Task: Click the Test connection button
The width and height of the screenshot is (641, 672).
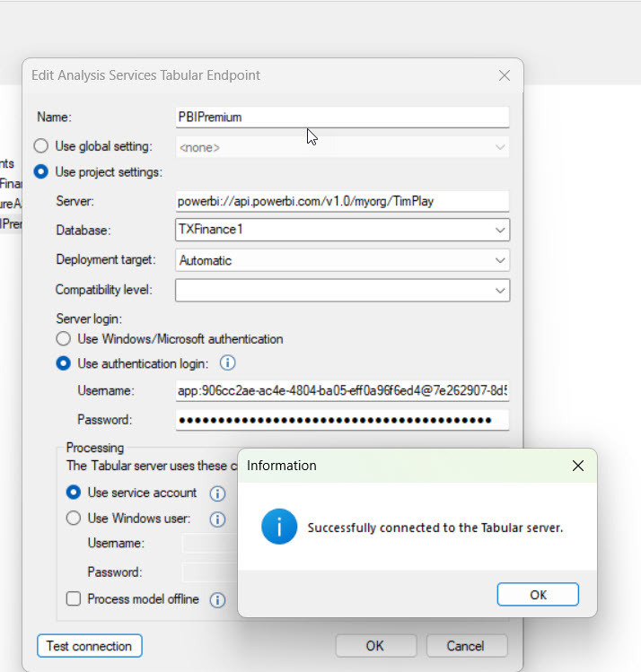Action: pyautogui.click(x=89, y=646)
